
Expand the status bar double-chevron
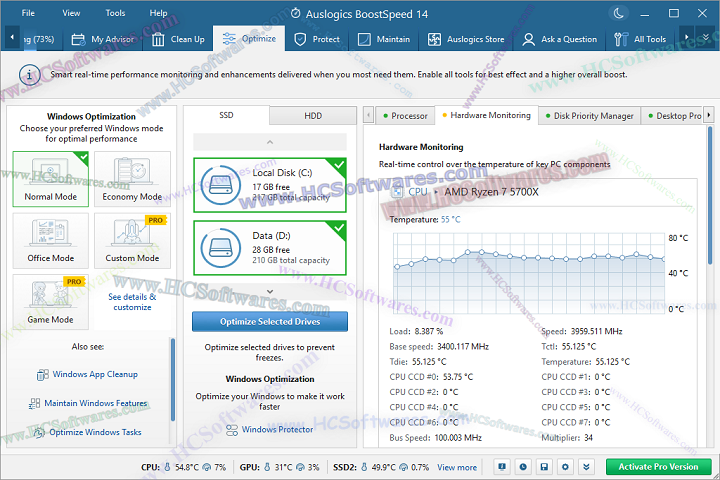tap(586, 467)
